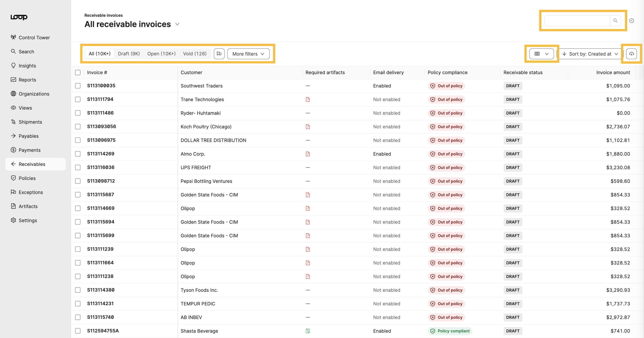The image size is (644, 338).
Task: Navigate to Organizations
Action: pos(35,94)
